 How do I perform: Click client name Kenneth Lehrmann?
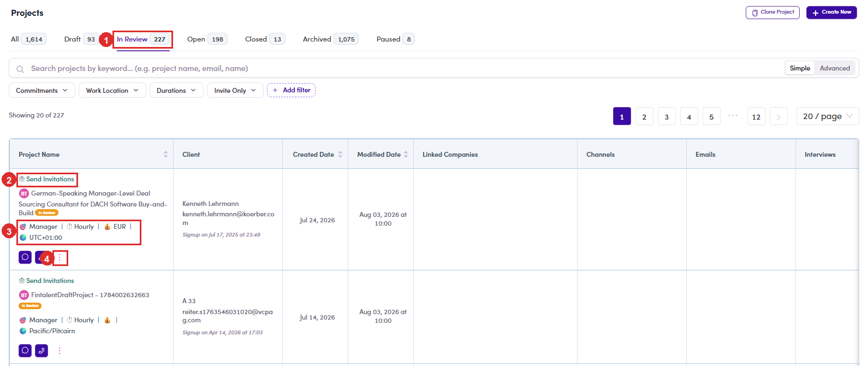tap(210, 204)
